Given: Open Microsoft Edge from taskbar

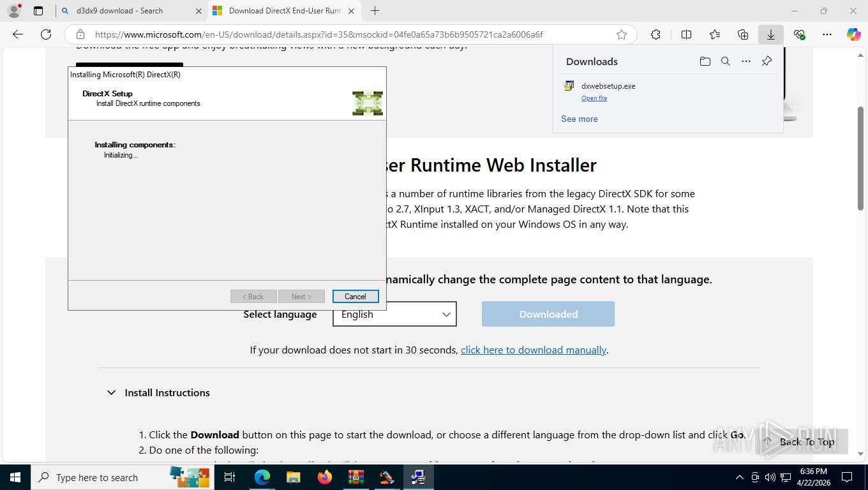Looking at the screenshot, I should 262,477.
